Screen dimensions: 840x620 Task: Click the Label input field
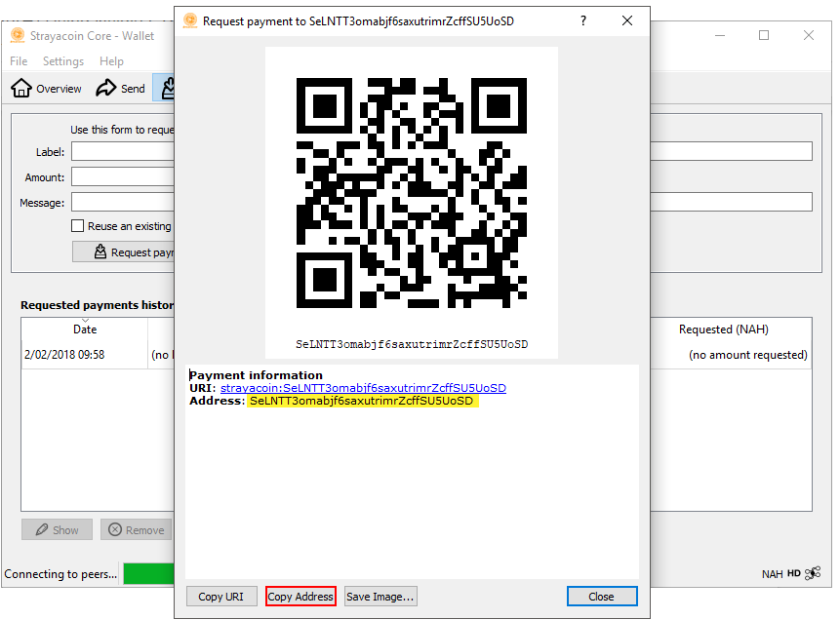(x=123, y=151)
